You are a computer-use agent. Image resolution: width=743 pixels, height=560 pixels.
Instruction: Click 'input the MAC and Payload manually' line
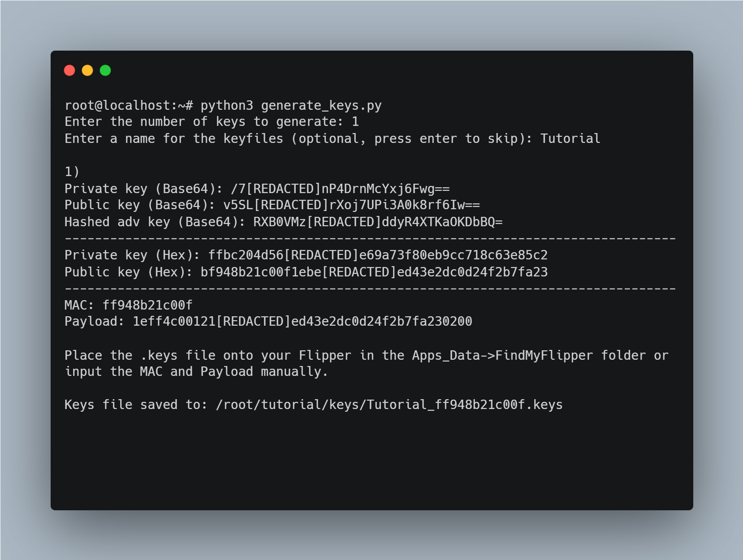tap(196, 371)
